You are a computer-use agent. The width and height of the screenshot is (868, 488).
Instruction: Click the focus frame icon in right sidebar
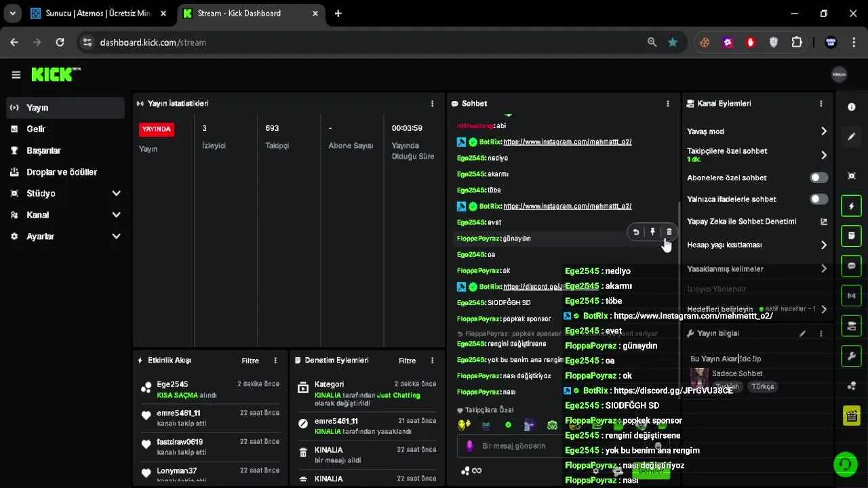pyautogui.click(x=852, y=176)
